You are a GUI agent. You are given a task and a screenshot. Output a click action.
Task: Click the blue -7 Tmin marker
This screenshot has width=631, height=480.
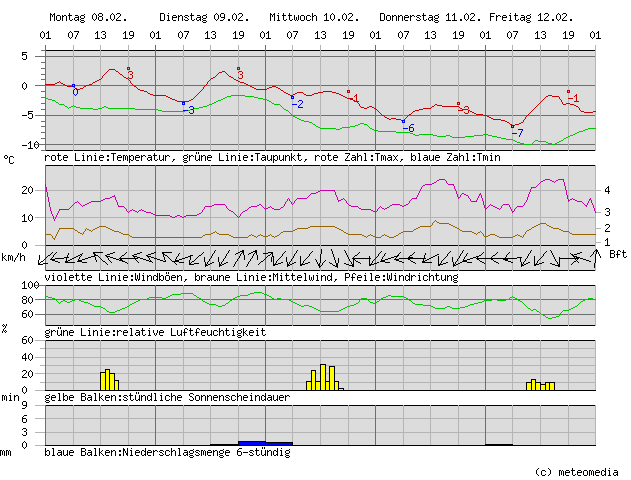[x=516, y=132]
